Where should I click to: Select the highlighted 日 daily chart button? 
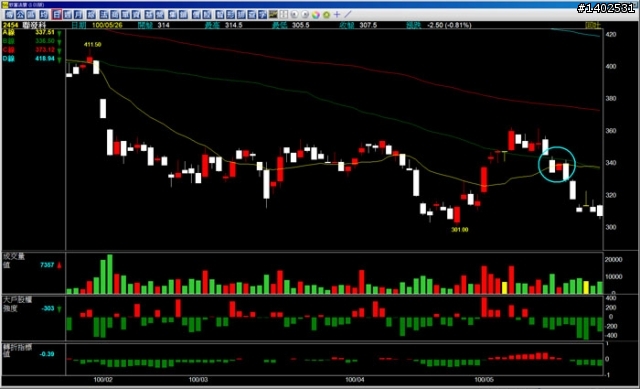[57, 15]
